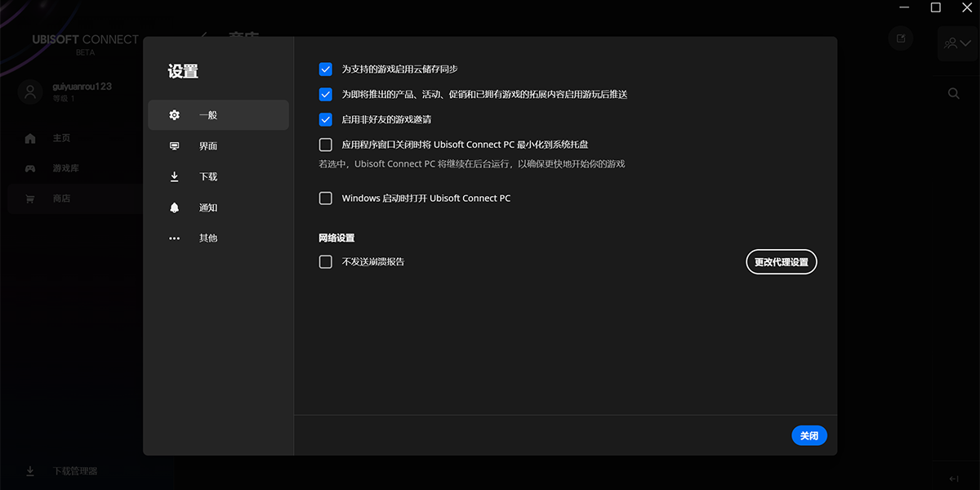Open 商店 in the main sidebar
980x490 pixels.
point(61,198)
